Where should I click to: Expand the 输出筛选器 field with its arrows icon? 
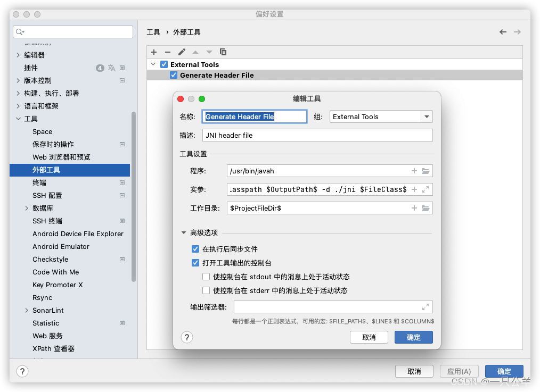(425, 306)
